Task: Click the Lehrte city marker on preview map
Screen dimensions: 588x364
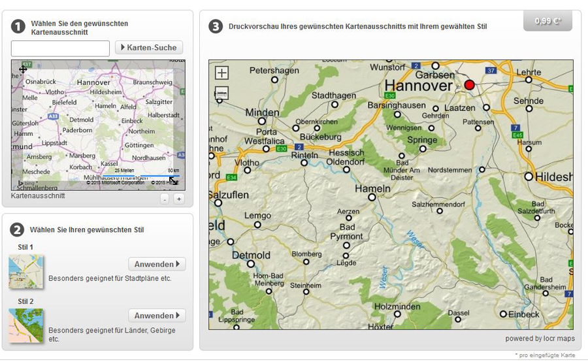Action: tap(529, 80)
